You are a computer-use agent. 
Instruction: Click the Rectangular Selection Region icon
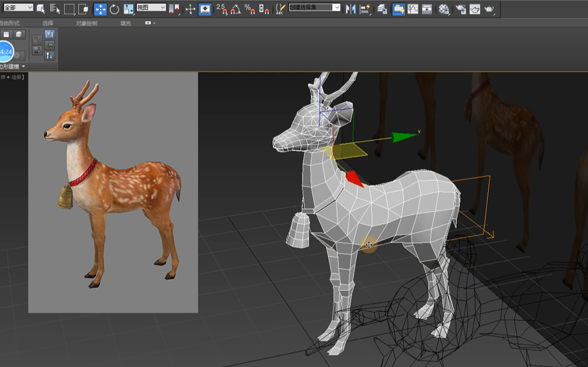pos(69,9)
